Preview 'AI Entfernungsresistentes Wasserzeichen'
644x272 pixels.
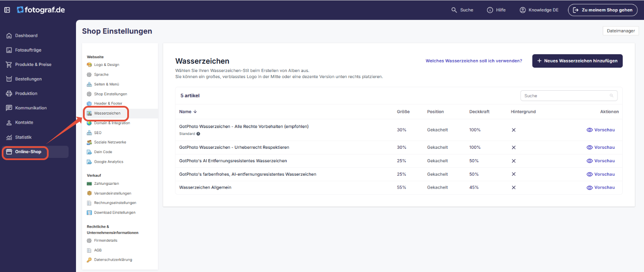tap(601, 161)
